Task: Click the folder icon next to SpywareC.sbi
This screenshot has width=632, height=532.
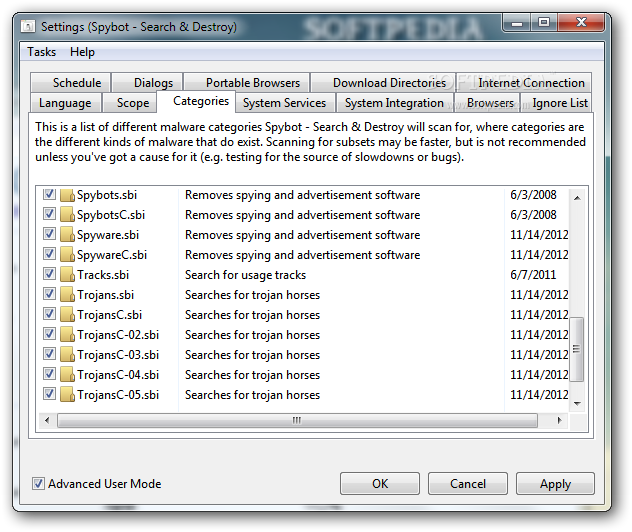Action: tap(67, 255)
